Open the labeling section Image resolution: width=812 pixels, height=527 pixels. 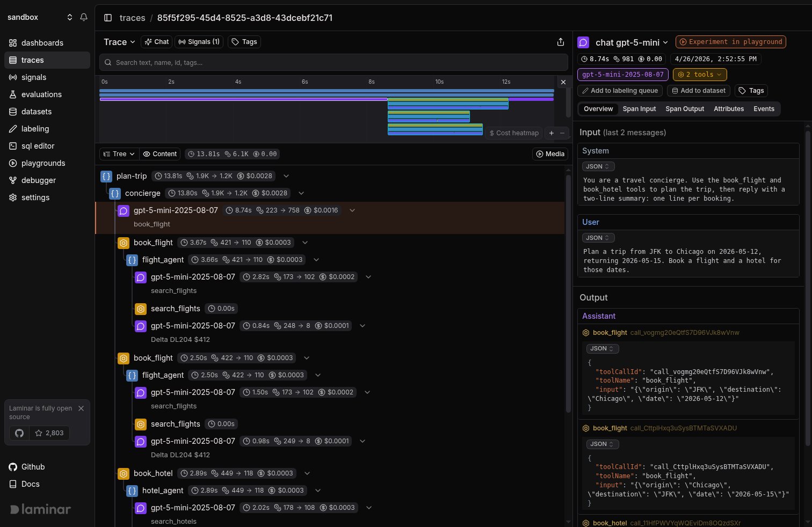[47, 129]
